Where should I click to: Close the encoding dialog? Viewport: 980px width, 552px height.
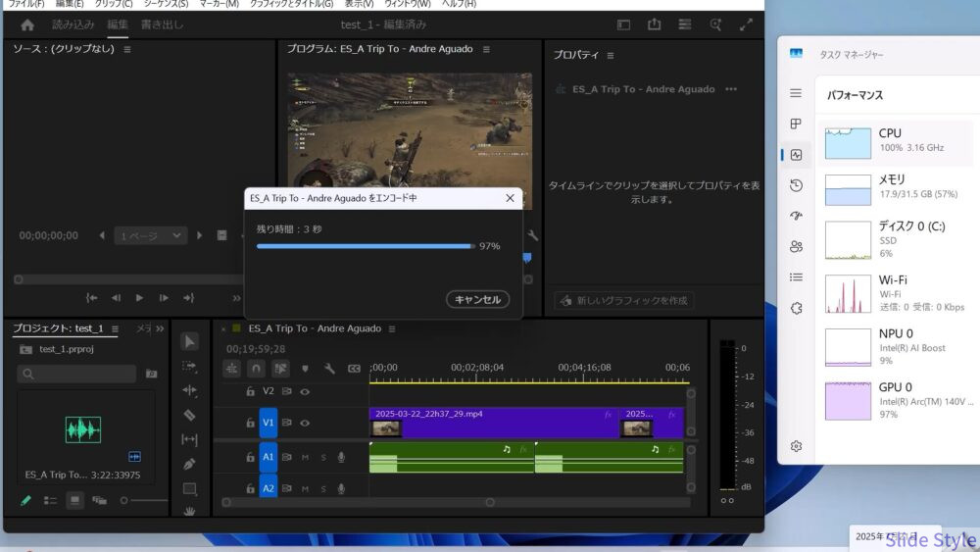pyautogui.click(x=510, y=198)
